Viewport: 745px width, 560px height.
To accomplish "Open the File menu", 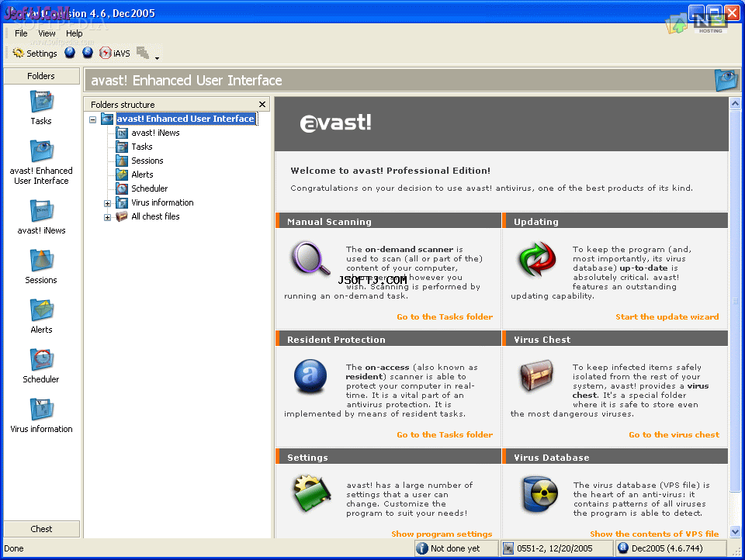I will pyautogui.click(x=21, y=33).
